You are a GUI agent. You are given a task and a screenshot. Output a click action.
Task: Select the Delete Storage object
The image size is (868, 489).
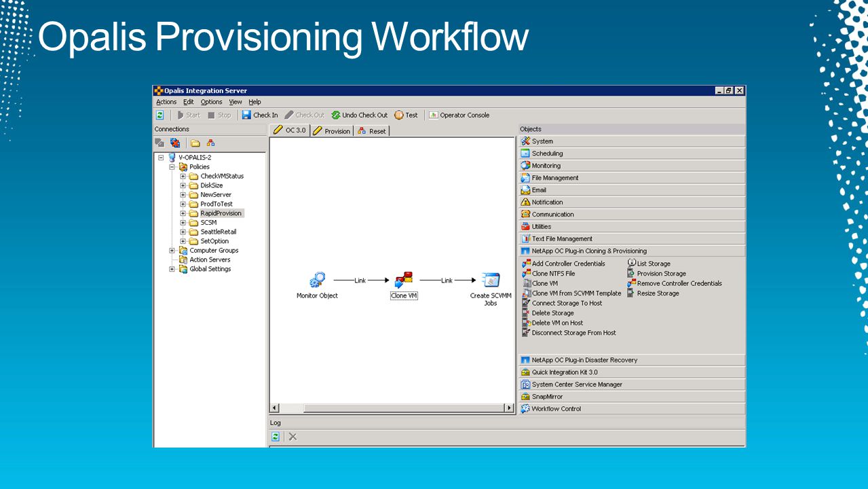point(548,313)
